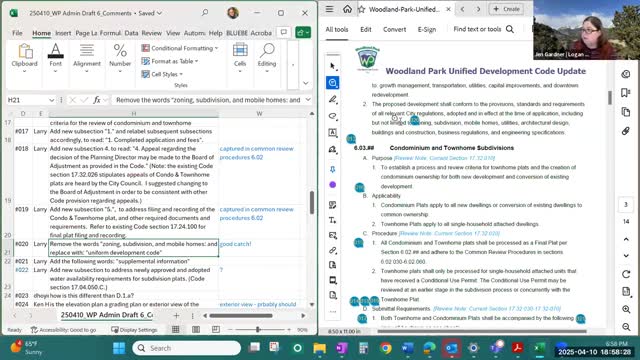Click the Create button in Acrobat
This screenshot has width=640, height=360.
click(506, 9)
